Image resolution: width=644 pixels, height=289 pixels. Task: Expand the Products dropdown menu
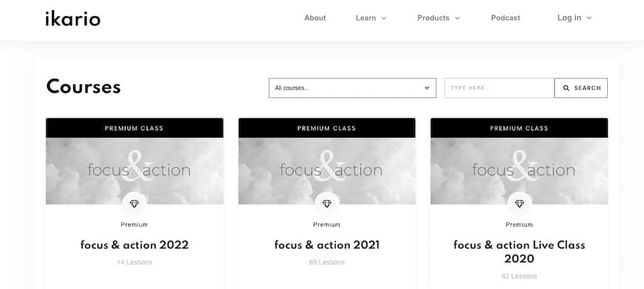(x=439, y=18)
